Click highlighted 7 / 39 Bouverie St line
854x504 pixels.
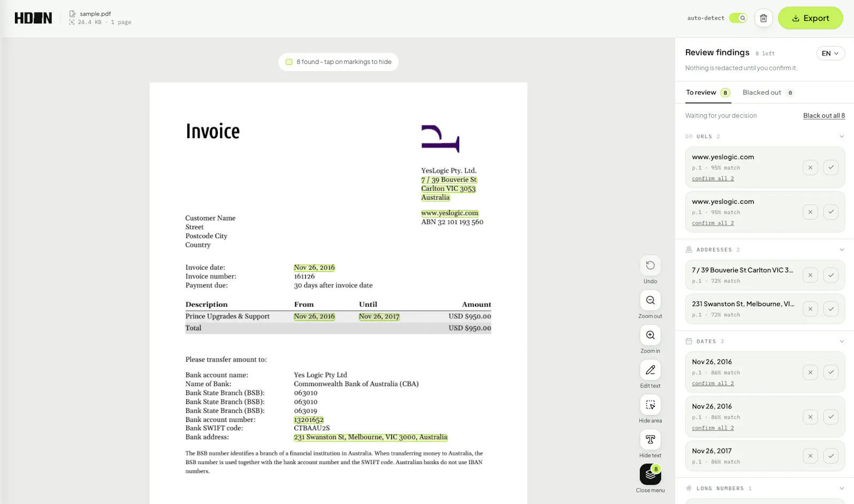[449, 180]
